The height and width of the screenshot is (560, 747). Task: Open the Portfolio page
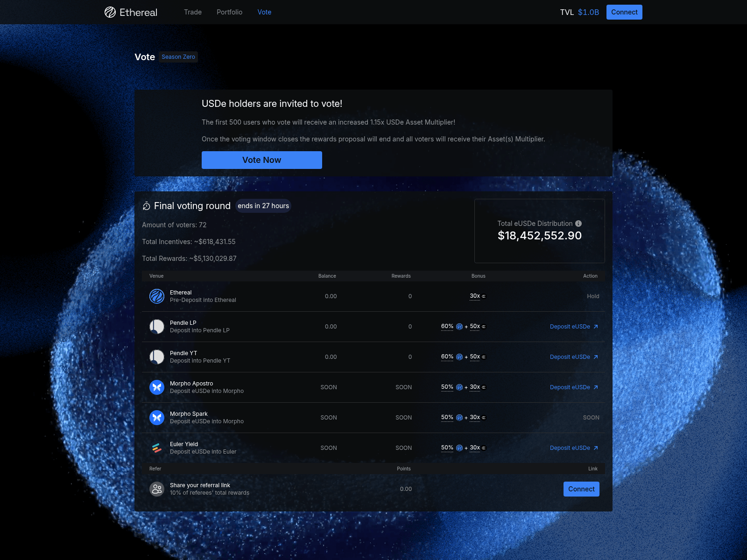coord(229,12)
